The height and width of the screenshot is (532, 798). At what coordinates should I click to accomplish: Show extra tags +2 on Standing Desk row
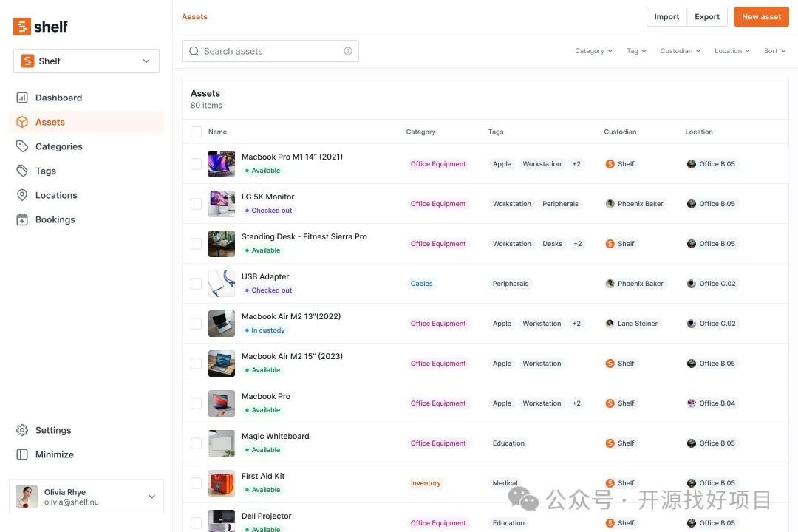click(578, 244)
